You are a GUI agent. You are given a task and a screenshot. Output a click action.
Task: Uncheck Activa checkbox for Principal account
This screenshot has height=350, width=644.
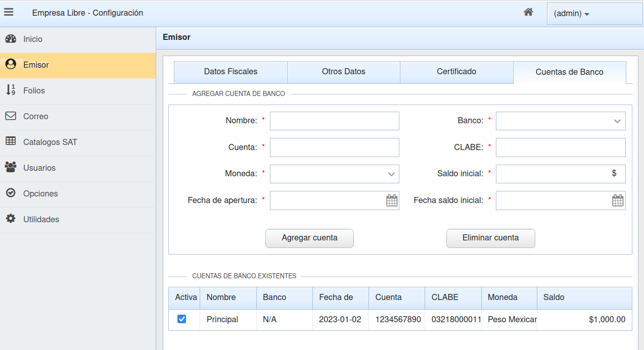point(181,319)
